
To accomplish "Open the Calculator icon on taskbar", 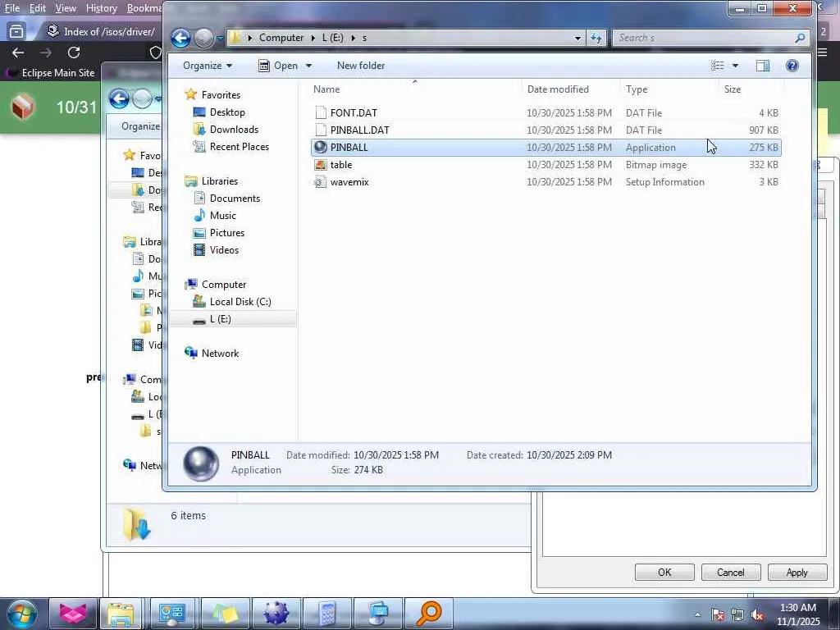I will click(x=326, y=614).
